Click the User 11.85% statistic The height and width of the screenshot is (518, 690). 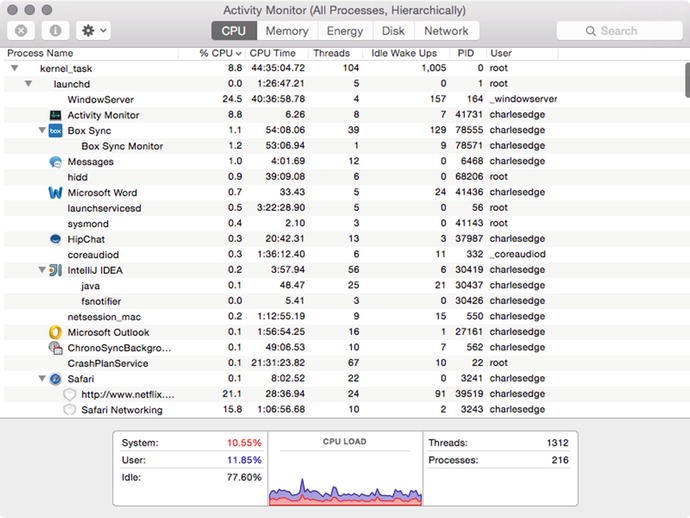[191, 460]
